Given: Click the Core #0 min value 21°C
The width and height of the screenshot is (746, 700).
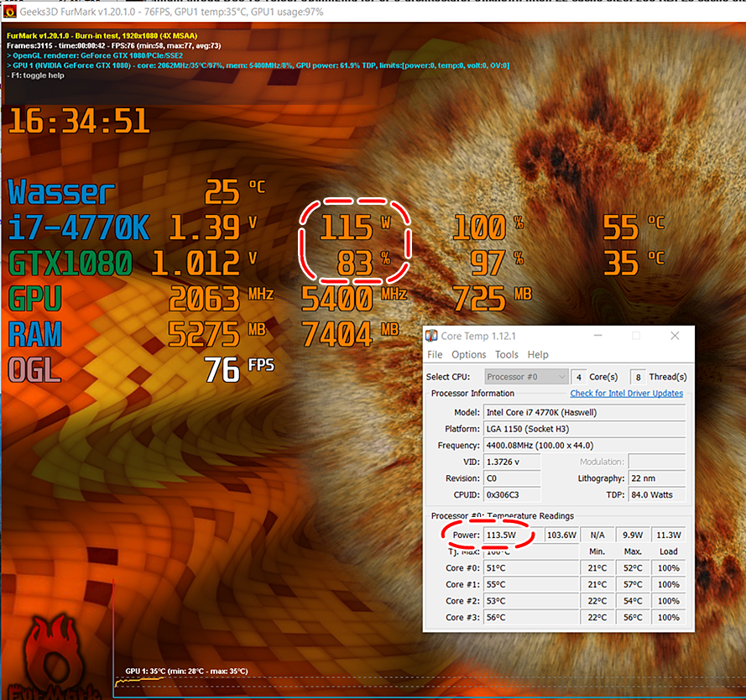Looking at the screenshot, I should (597, 567).
